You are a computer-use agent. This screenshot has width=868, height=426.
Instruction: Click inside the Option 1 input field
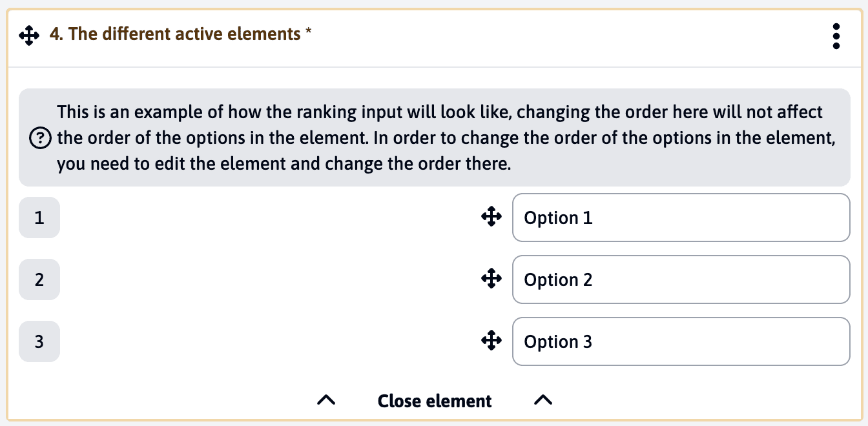(681, 218)
